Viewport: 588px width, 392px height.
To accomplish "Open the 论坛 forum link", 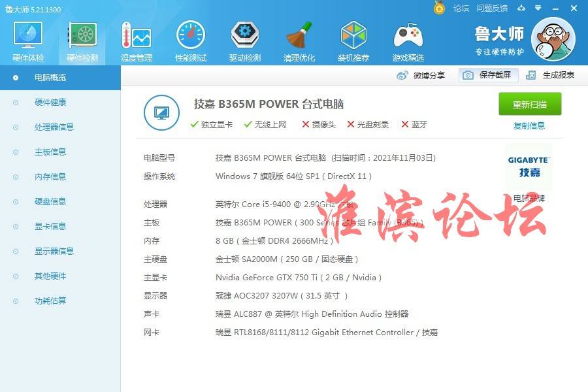I will pyautogui.click(x=461, y=8).
